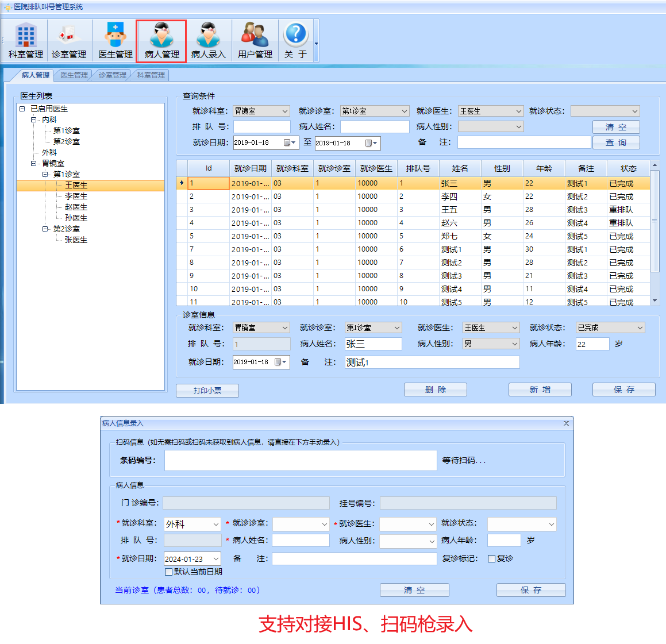Screen dimensions: 666x644
Task: Open 科室管理 department management toolbar icon
Action: coord(26,41)
